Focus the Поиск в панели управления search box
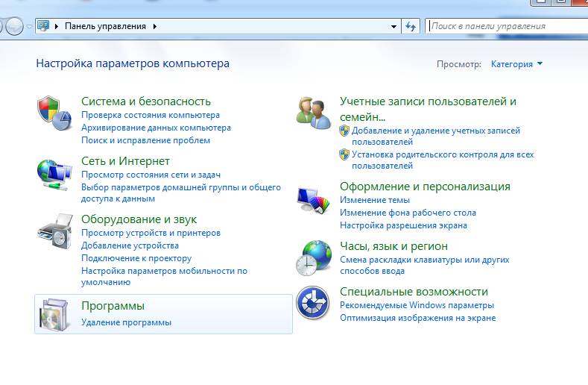Image resolution: width=588 pixels, height=385 pixels. click(x=506, y=26)
